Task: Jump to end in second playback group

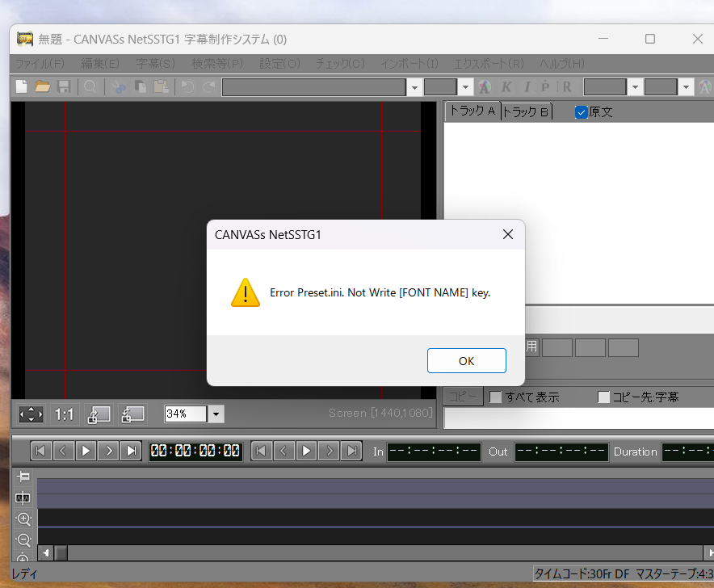Action: (x=352, y=451)
